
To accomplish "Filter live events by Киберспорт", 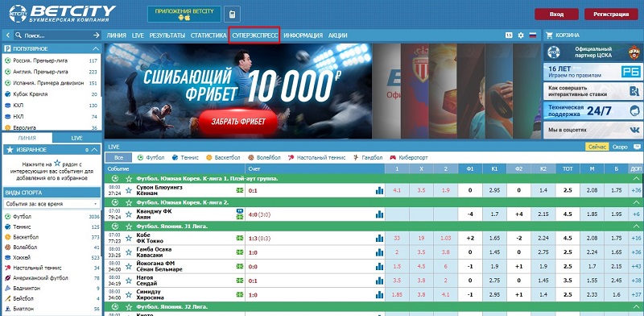I will 409,157.
